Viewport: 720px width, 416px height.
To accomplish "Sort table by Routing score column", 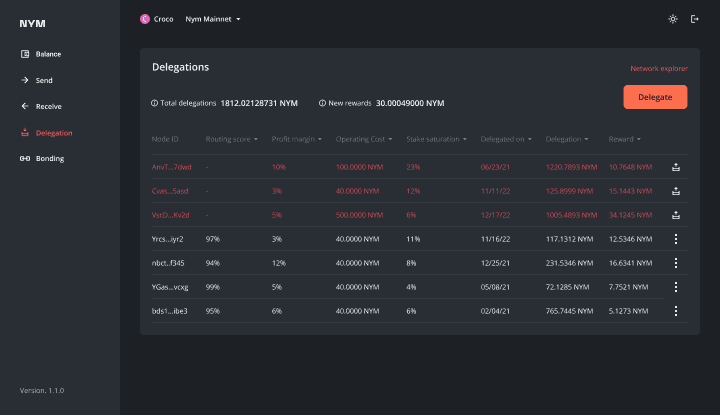I will click(x=231, y=139).
